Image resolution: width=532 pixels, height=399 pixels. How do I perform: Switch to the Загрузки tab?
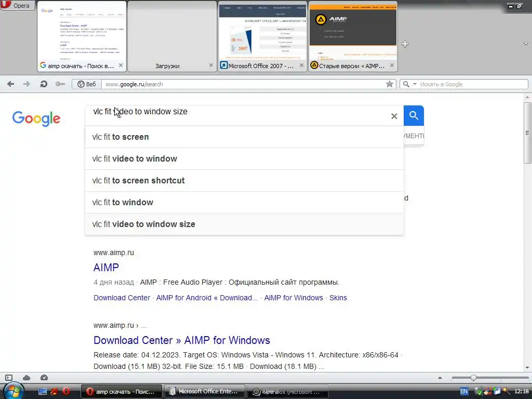pyautogui.click(x=171, y=36)
